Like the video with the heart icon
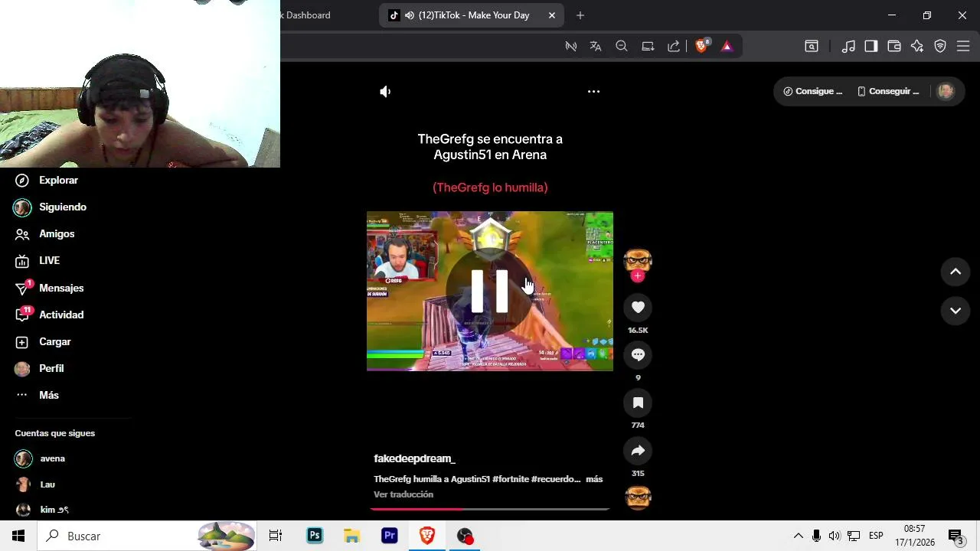980x551 pixels. 638,308
